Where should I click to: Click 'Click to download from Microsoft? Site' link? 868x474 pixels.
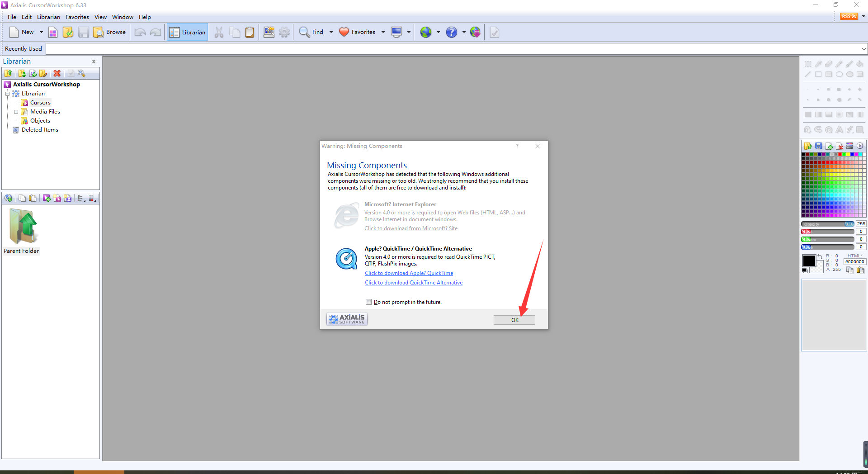click(x=411, y=228)
